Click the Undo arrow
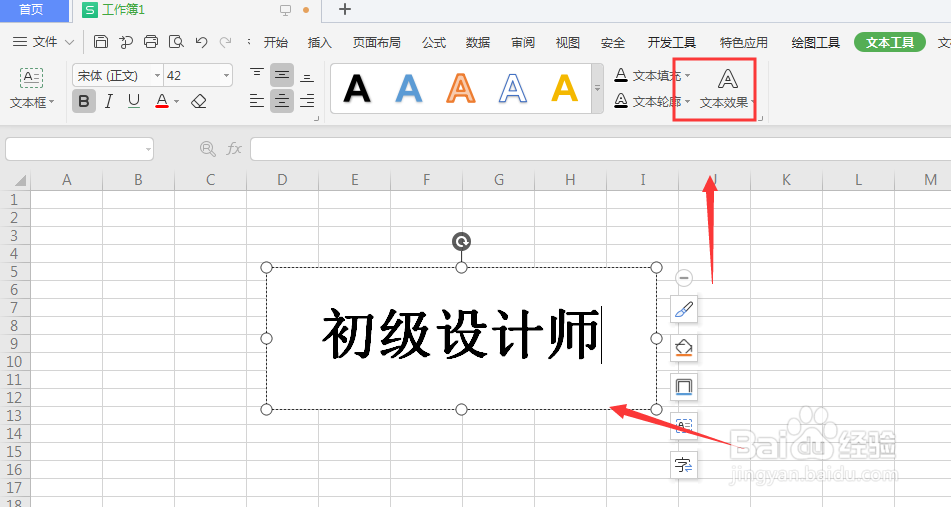The height and width of the screenshot is (507, 951). click(201, 42)
